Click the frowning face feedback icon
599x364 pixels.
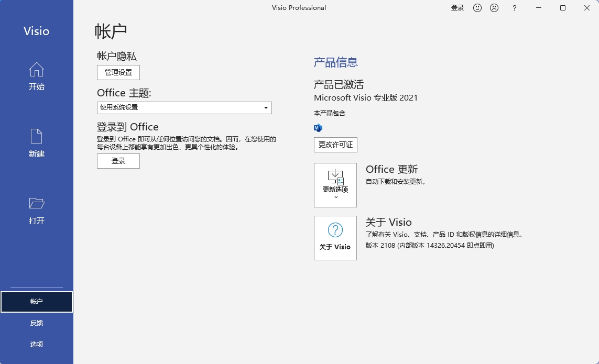tap(494, 8)
